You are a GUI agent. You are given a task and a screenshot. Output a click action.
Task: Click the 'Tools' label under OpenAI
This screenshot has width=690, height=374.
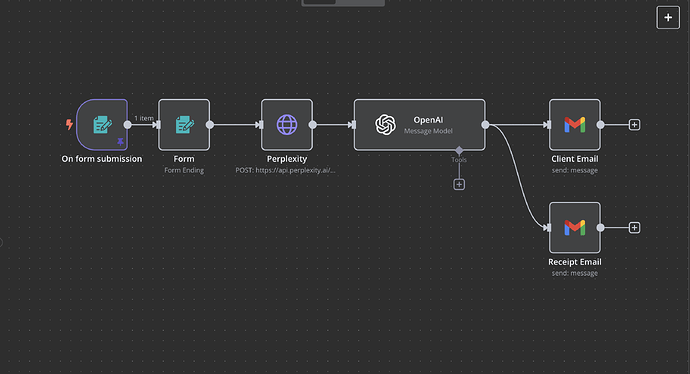click(459, 160)
